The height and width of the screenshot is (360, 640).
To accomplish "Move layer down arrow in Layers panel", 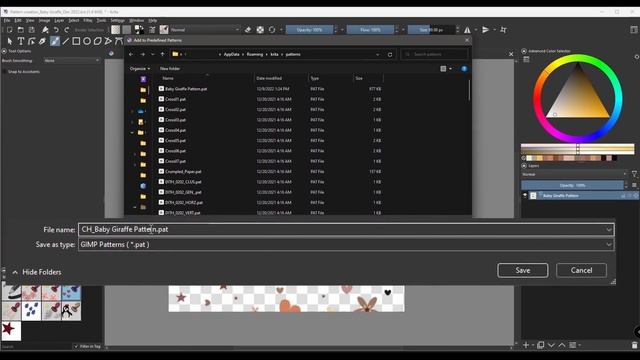I will click(x=551, y=345).
